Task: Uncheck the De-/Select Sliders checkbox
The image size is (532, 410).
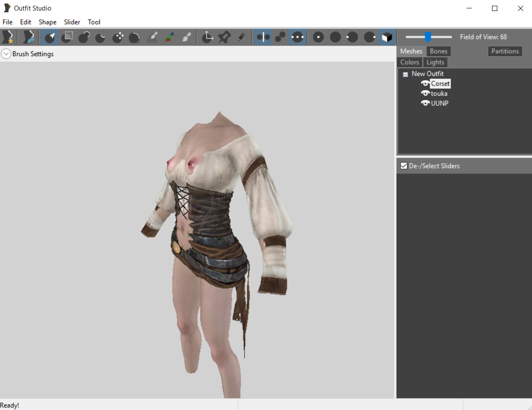Action: [x=404, y=166]
